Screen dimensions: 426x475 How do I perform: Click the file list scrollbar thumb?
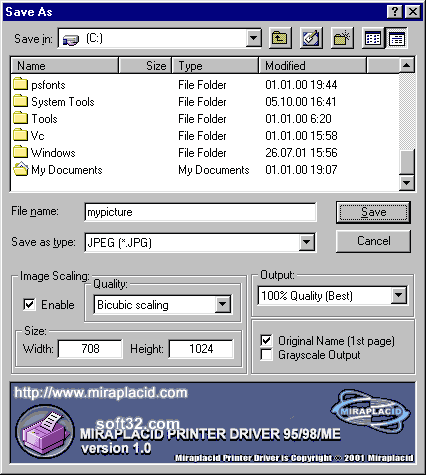pos(407,161)
